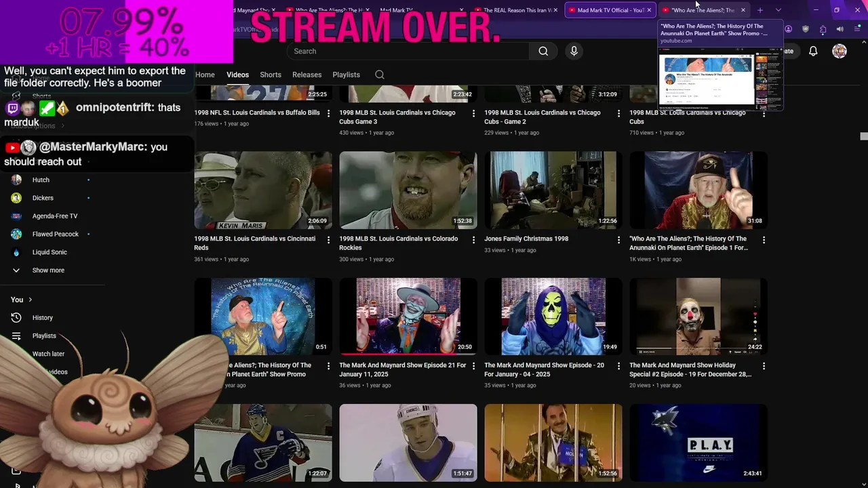868x488 pixels.
Task: Open the browser tab list dropdown
Action: pos(778,10)
